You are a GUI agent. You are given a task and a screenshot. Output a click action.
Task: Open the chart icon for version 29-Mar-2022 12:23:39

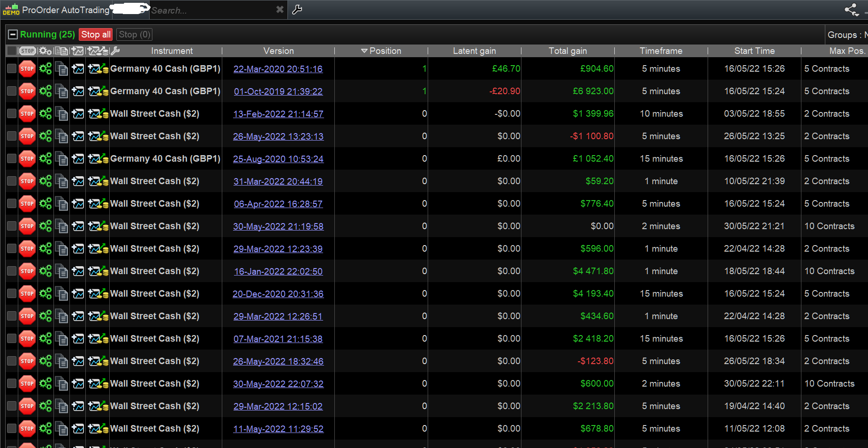(x=78, y=249)
